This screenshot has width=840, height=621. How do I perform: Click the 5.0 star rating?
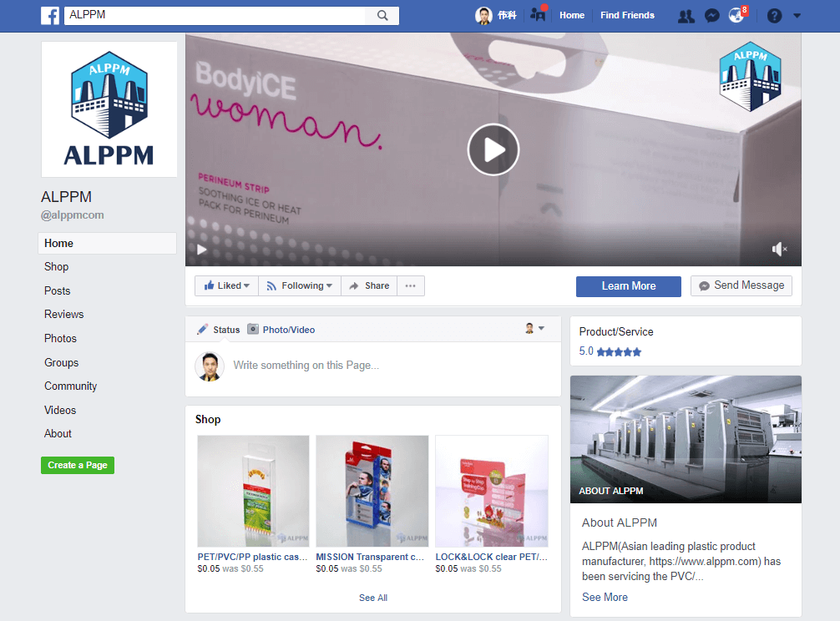(x=610, y=351)
